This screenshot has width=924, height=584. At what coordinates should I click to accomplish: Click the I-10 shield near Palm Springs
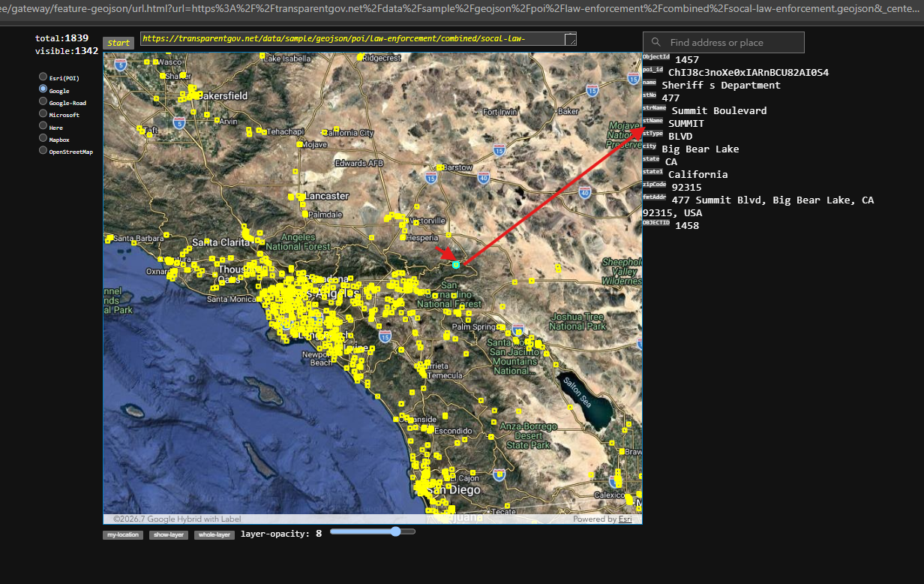point(517,331)
